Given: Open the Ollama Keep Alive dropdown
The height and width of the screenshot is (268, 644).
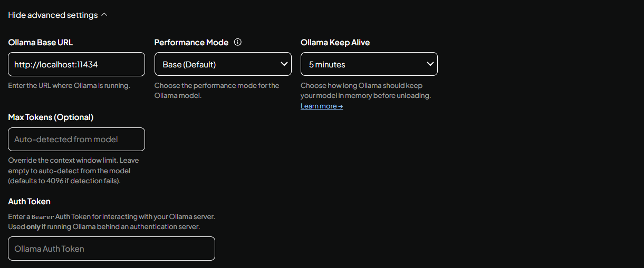Looking at the screenshot, I should [369, 64].
